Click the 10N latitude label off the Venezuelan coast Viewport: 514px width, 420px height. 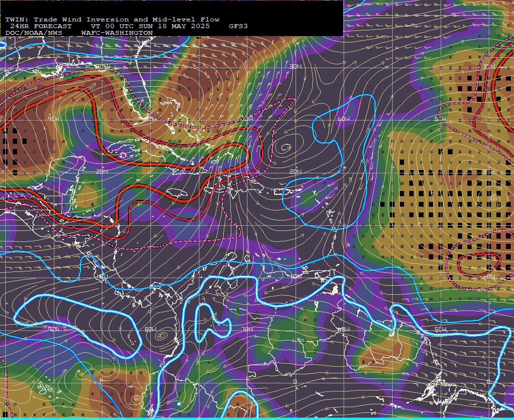pos(296,276)
